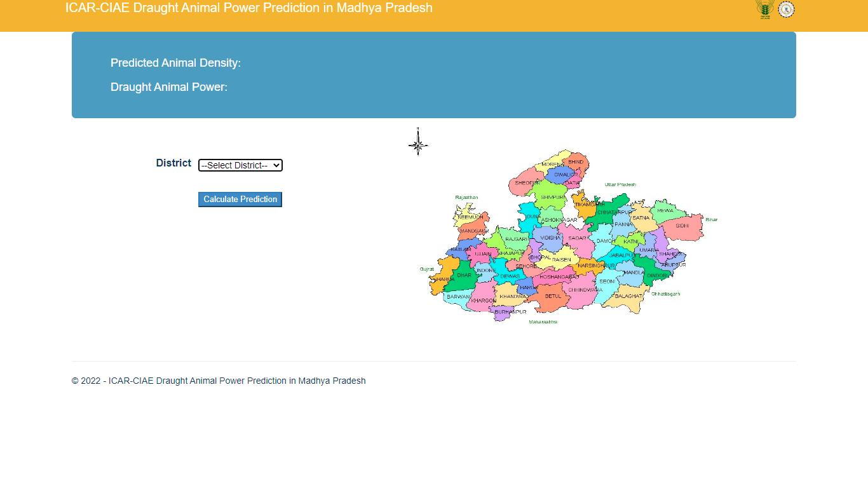Click the round CIAE gear logo
Screen dimensions: 868x488
tap(786, 9)
